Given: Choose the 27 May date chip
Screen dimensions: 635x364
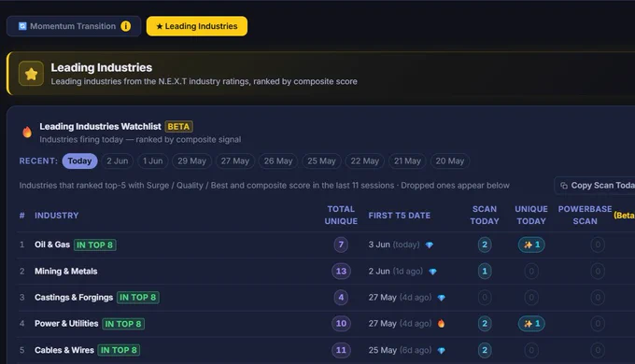Looking at the screenshot, I should 235,161.
